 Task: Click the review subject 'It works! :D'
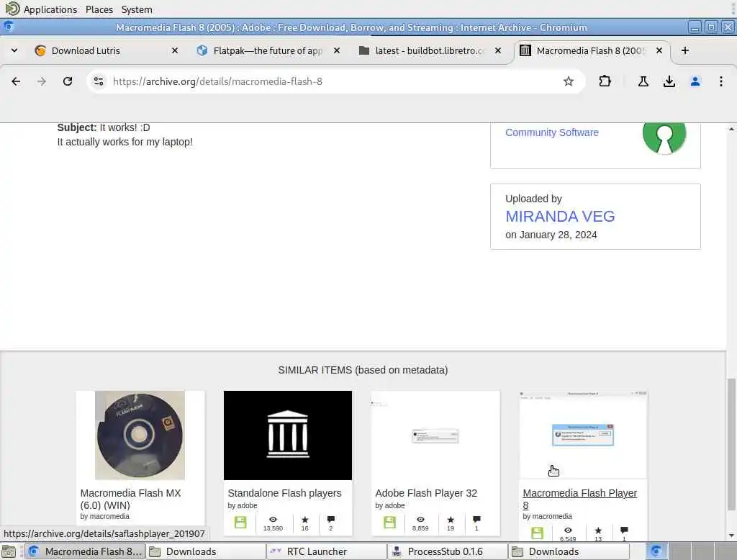pos(125,127)
